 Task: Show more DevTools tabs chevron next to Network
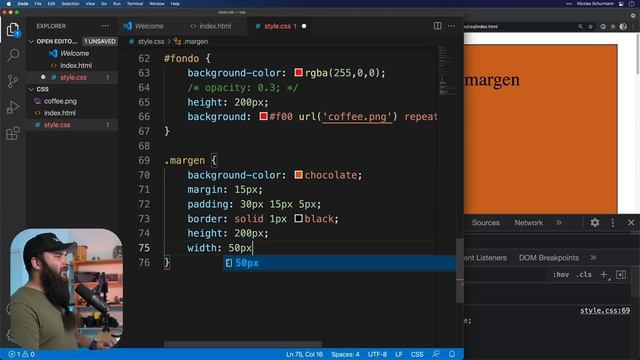tap(559, 222)
